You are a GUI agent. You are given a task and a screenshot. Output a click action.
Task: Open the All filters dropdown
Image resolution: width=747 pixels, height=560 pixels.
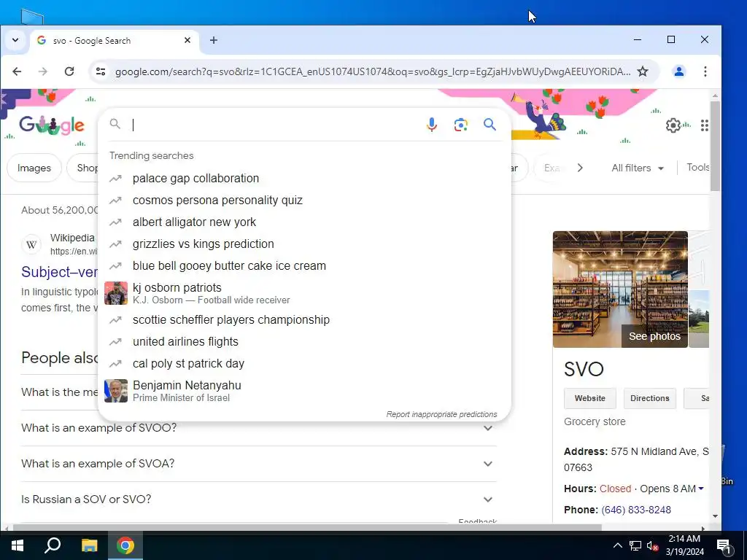(x=638, y=168)
